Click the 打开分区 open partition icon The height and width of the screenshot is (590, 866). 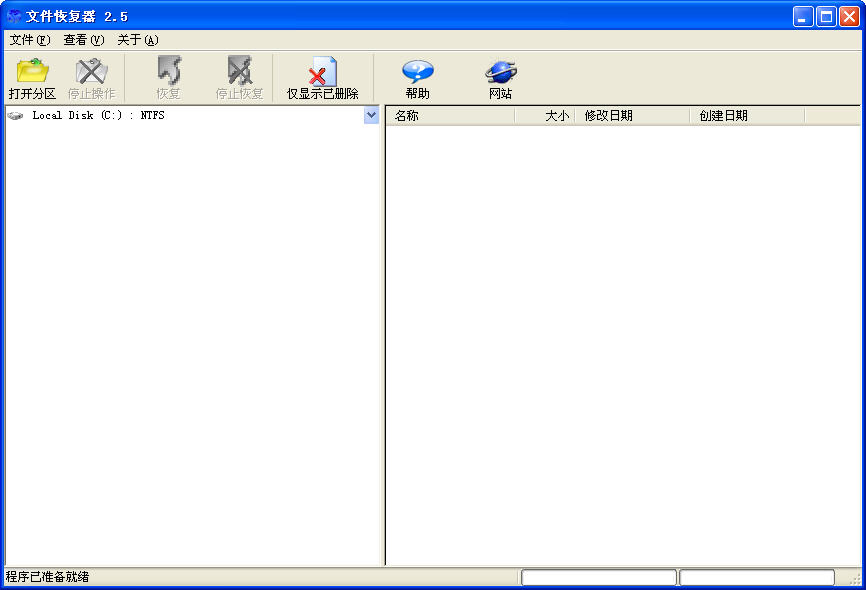coord(32,72)
